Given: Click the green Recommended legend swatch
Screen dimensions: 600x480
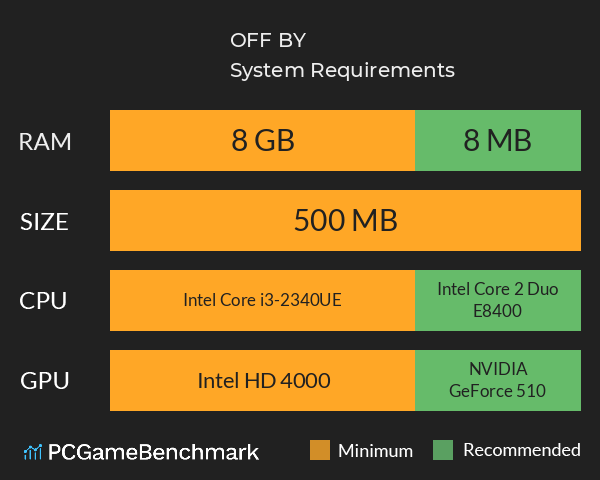Looking at the screenshot, I should pos(445,450).
